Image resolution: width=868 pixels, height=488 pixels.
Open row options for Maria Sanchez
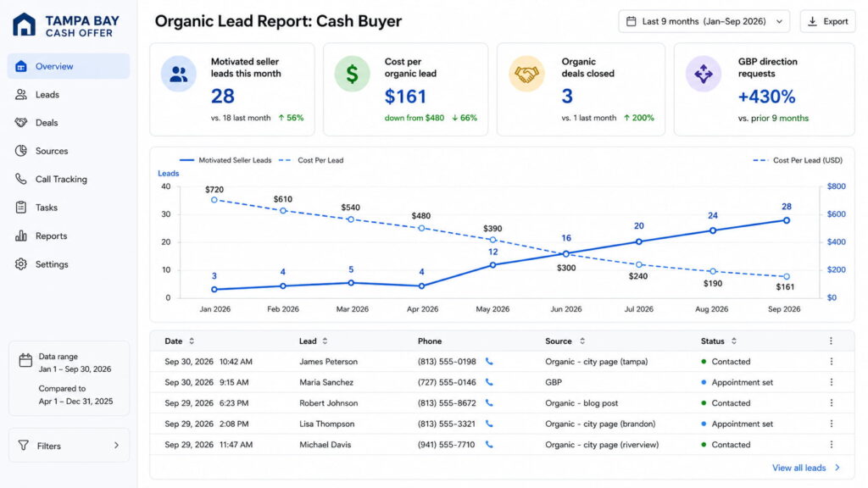tap(831, 382)
